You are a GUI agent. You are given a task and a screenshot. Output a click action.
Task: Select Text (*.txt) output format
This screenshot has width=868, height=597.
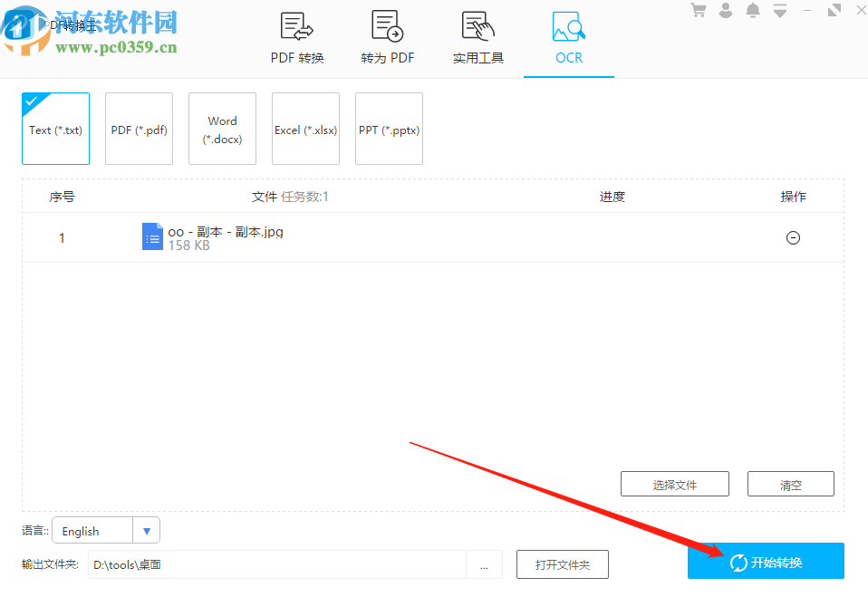tap(55, 130)
